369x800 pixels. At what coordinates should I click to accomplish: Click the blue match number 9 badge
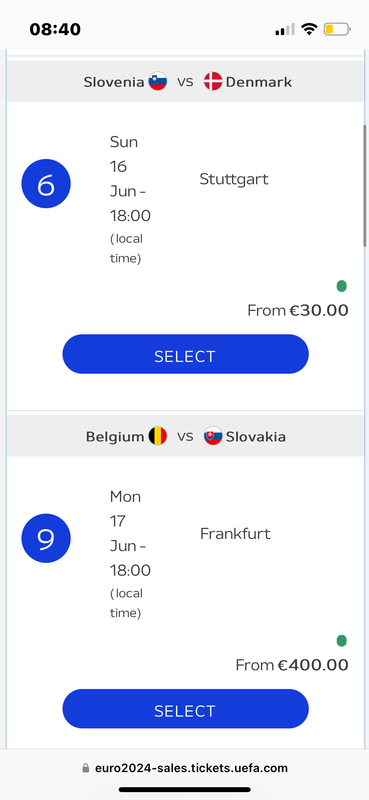(46, 538)
